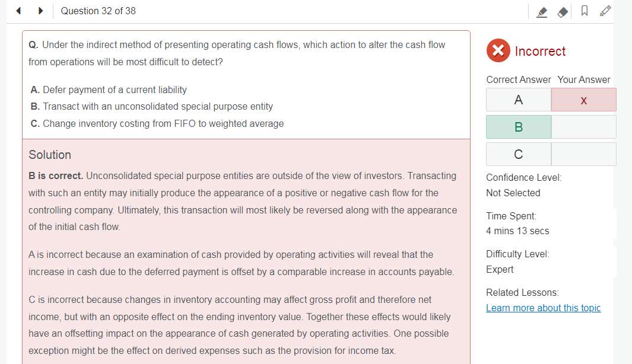Advance to the next question arrow

(40, 11)
